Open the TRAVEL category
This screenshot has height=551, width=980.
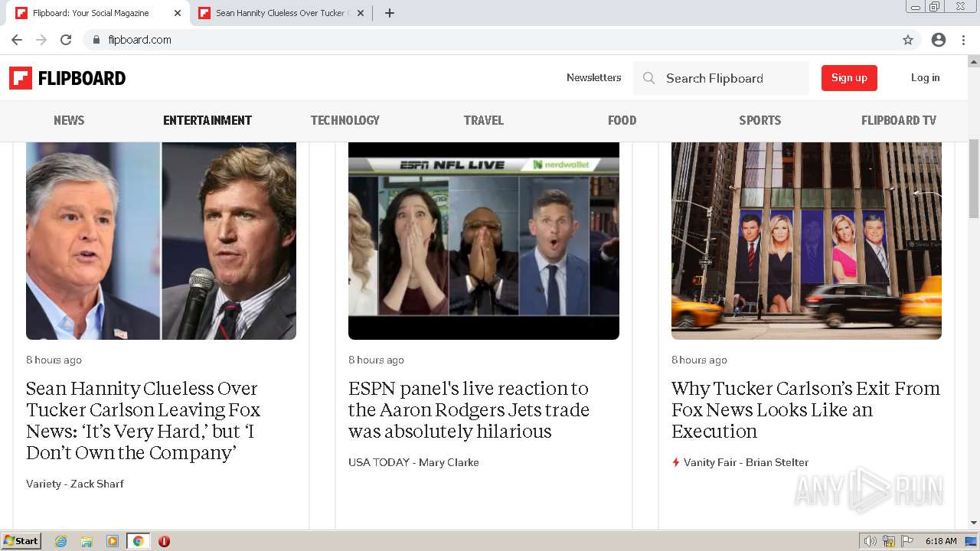pyautogui.click(x=484, y=120)
